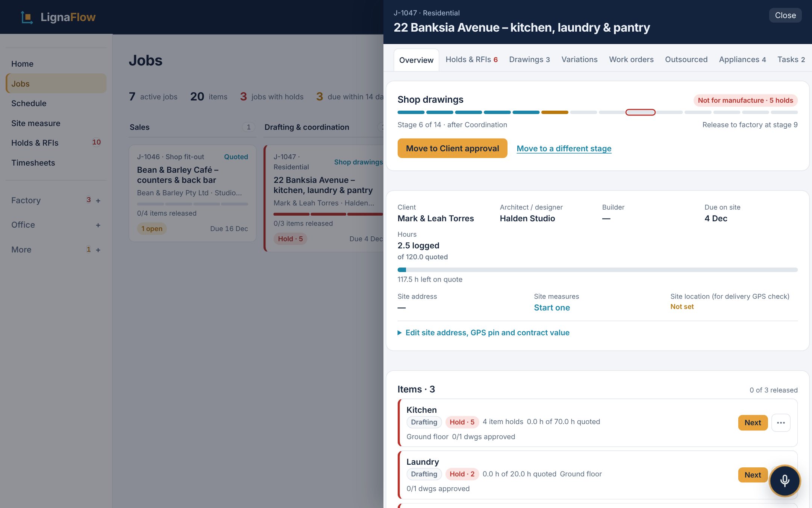Screen dimensions: 812x508
Task: Switch to the Holds & RFIs tab
Action: 471,59
